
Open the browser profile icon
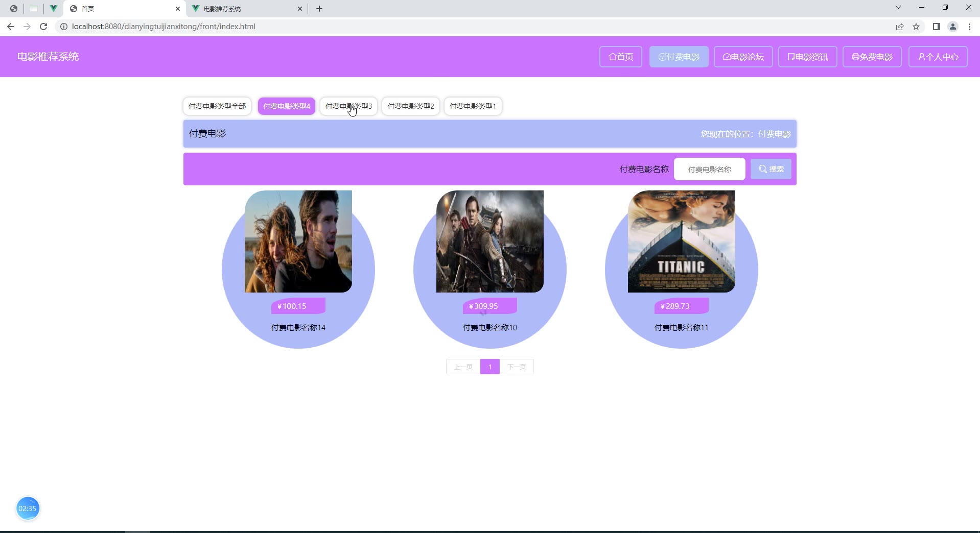953,27
